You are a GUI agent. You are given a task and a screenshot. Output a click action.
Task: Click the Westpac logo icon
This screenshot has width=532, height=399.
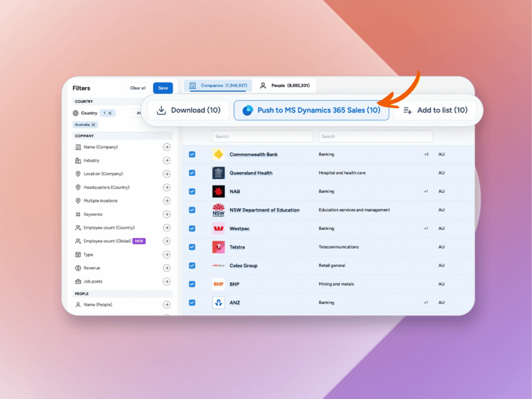click(218, 229)
